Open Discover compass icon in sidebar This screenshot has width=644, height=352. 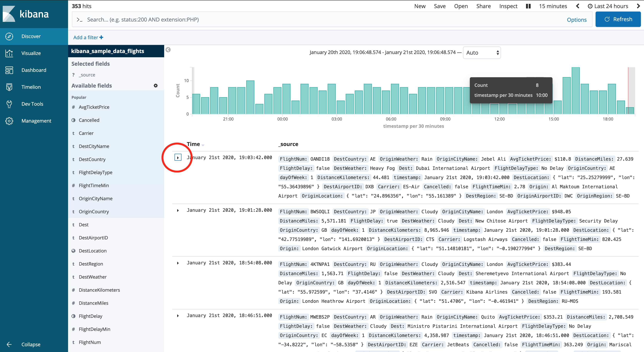(x=9, y=37)
